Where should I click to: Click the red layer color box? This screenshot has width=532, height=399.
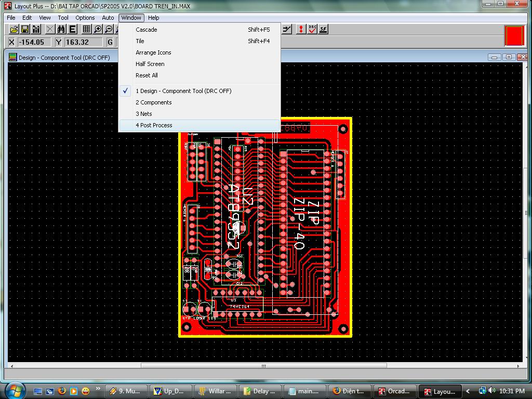pyautogui.click(x=515, y=36)
